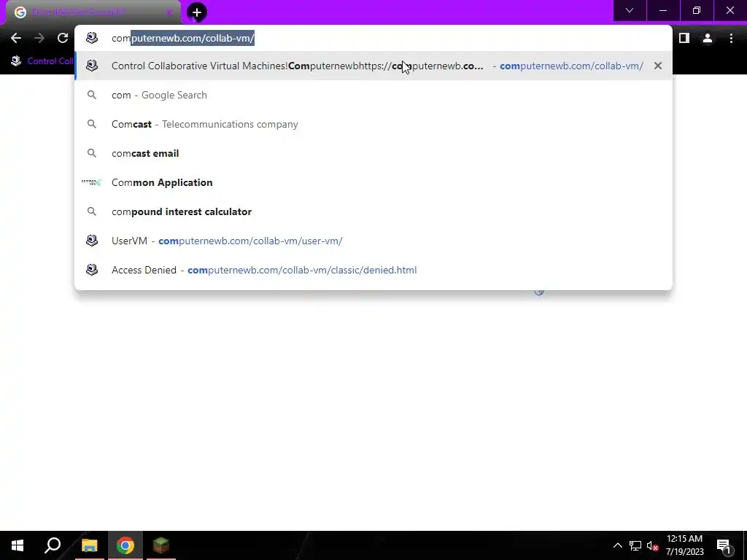The image size is (747, 560).
Task: Click the muted volume tray icon
Action: pyautogui.click(x=653, y=545)
